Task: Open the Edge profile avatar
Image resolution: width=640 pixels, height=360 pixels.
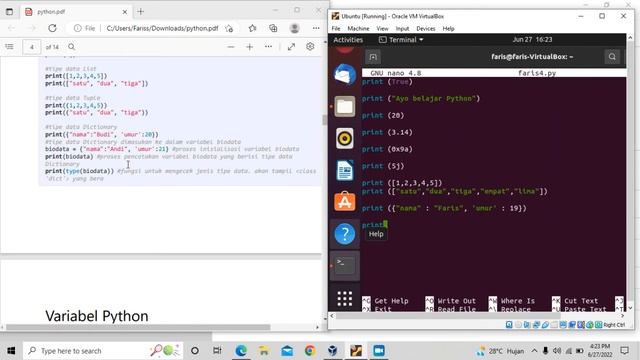Action: point(295,28)
